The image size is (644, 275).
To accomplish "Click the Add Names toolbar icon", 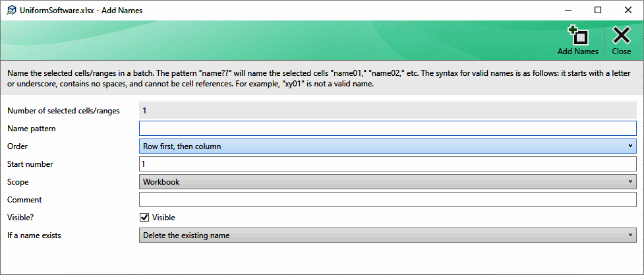I will point(578,36).
